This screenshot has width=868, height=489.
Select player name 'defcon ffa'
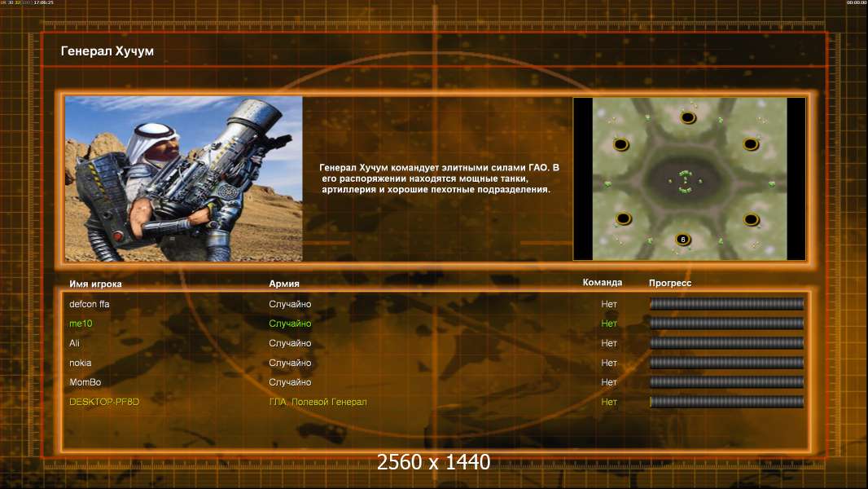click(x=89, y=304)
